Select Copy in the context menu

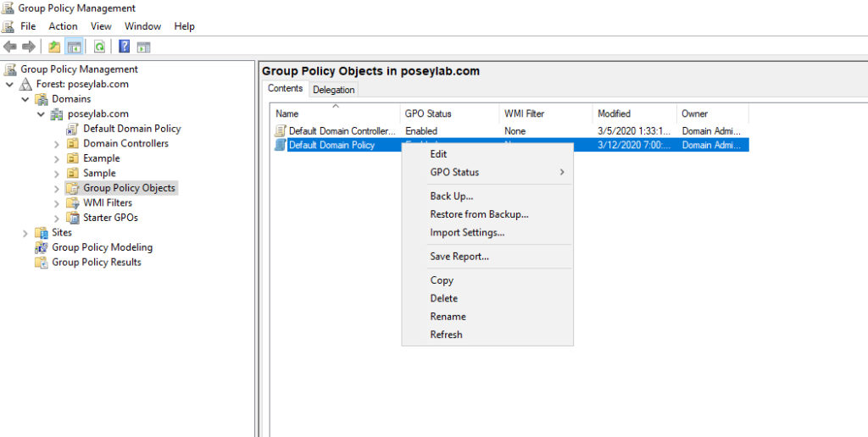487,280
